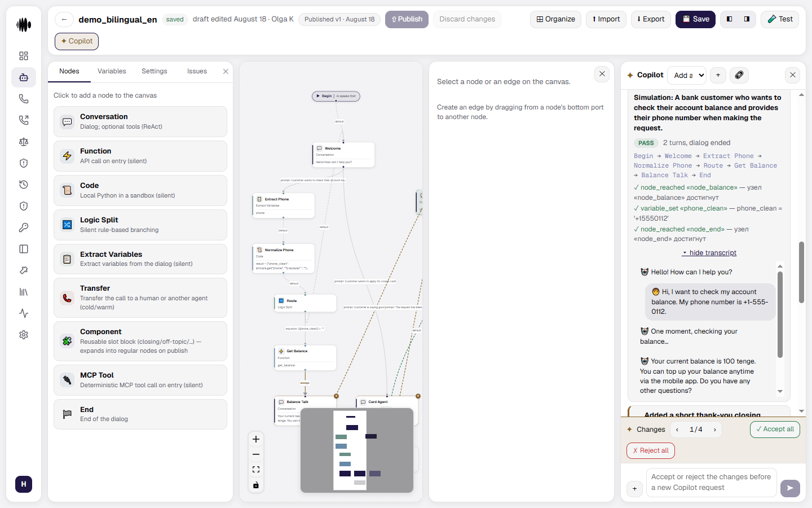Open the outgoing call icon in sidebar

pos(24,120)
